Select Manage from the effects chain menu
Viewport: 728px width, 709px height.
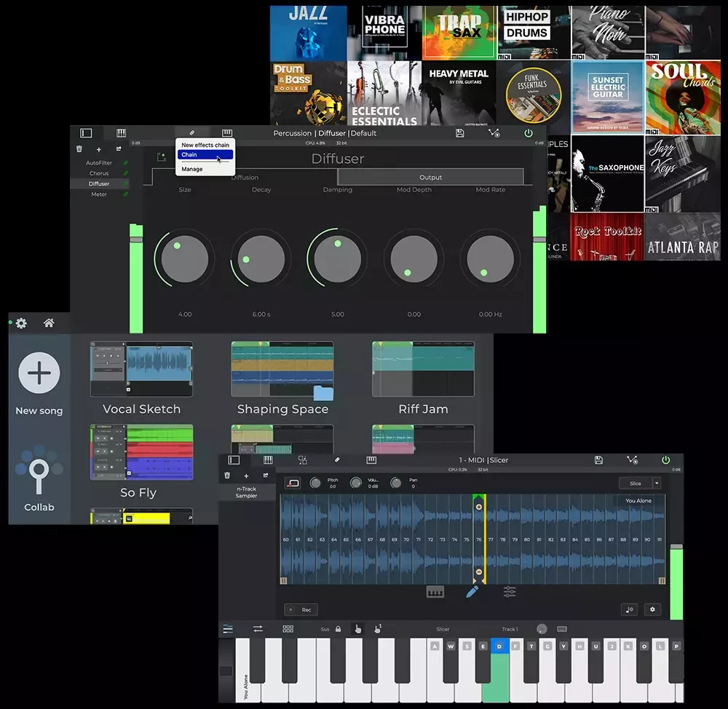click(191, 168)
